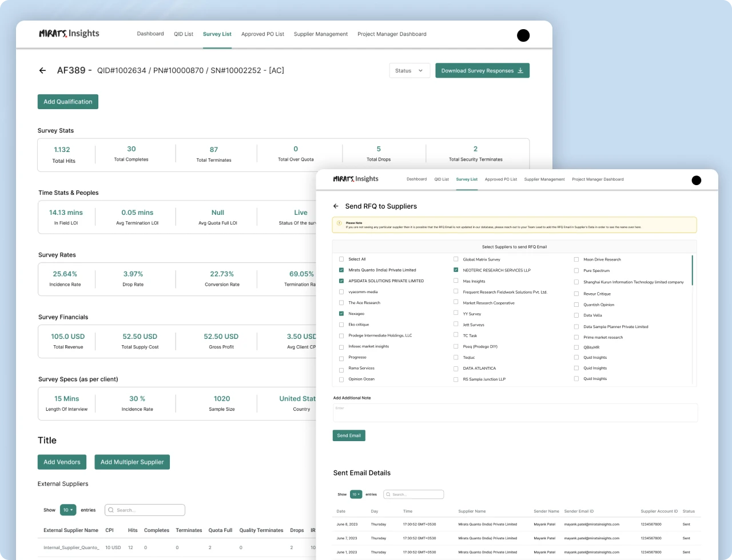Viewport: 732px width, 560px height.
Task: Check the Global Matrix Survey checkbox
Action: point(456,259)
